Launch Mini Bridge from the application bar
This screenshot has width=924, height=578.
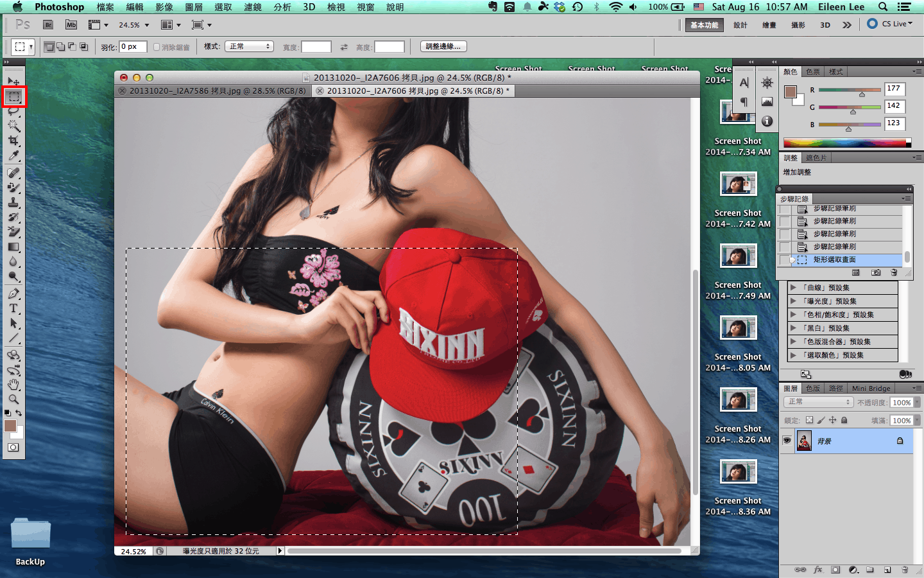coord(71,24)
